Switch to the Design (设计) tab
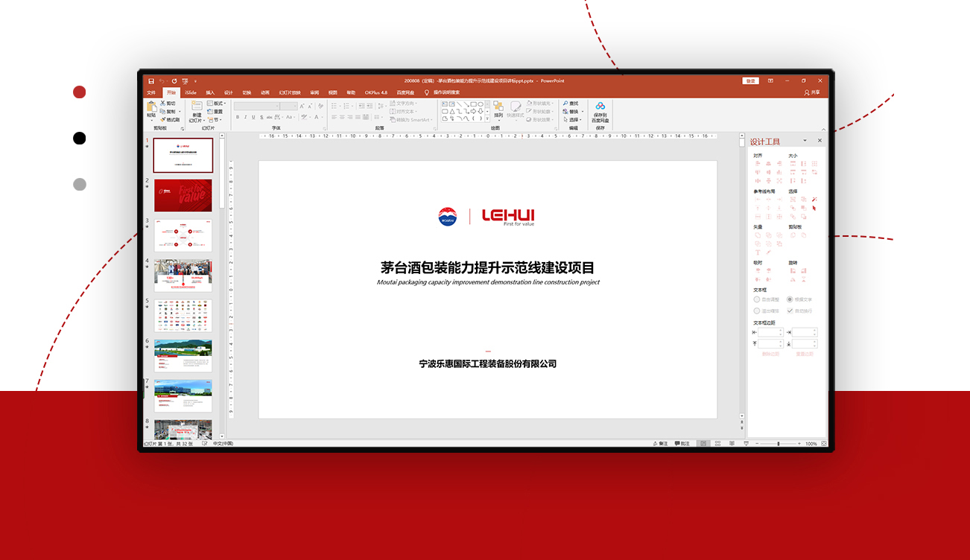The height and width of the screenshot is (560, 970). 229,92
